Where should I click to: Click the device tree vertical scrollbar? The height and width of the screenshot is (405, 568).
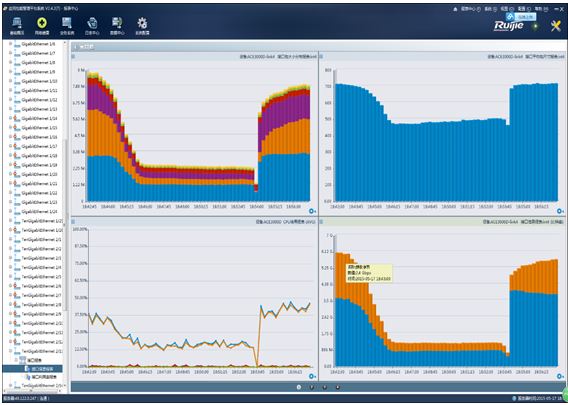(66, 225)
